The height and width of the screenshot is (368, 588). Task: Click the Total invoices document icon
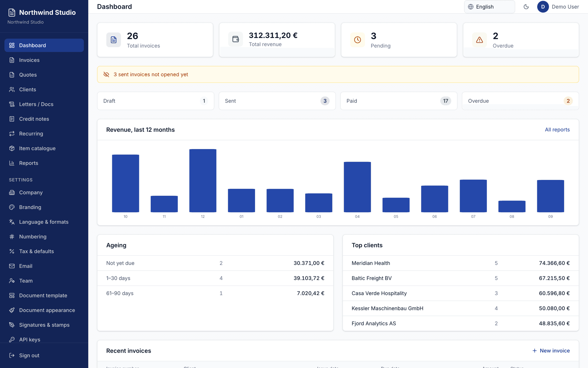click(x=114, y=40)
